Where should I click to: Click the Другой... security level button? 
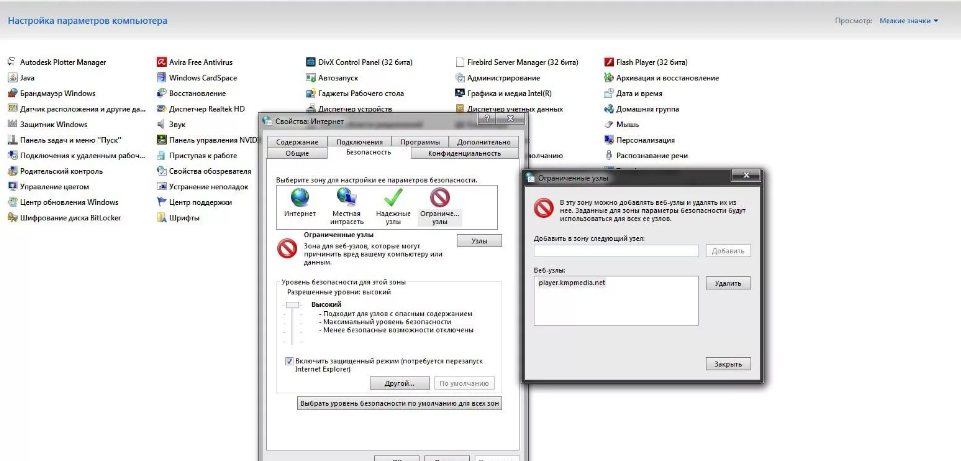coord(399,383)
